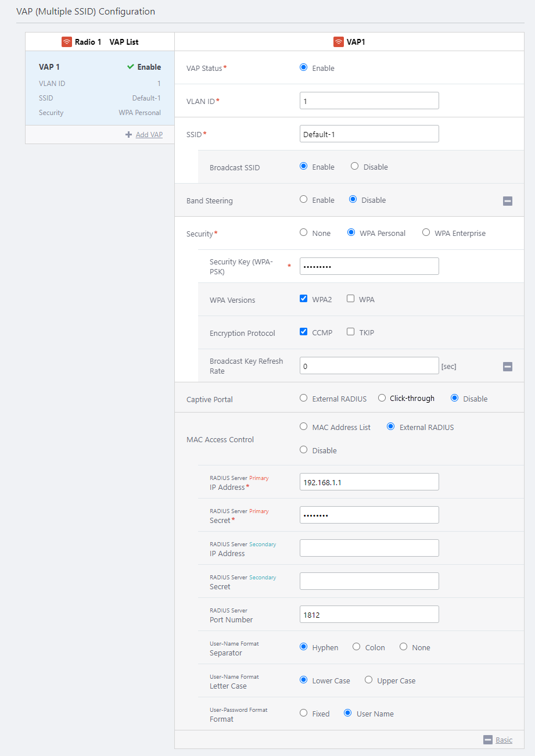
Task: Switch to the Basic settings view
Action: pyautogui.click(x=504, y=740)
